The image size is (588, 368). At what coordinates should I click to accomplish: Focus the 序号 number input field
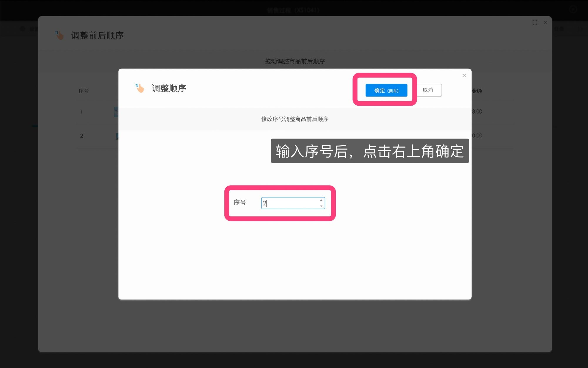tap(293, 203)
